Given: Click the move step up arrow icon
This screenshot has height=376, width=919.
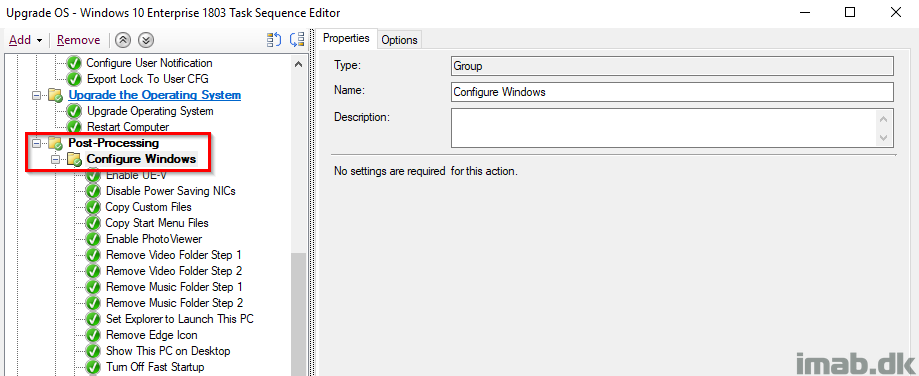Looking at the screenshot, I should pyautogui.click(x=122, y=40).
